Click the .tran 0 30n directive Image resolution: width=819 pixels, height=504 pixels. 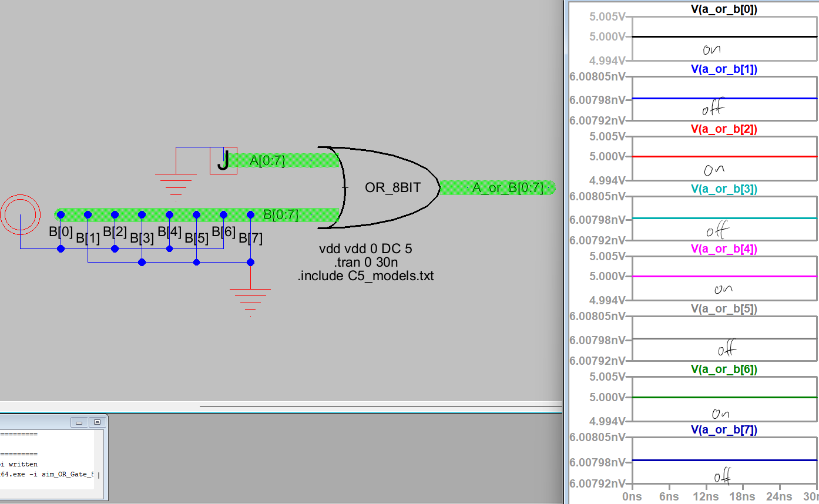pyautogui.click(x=365, y=262)
